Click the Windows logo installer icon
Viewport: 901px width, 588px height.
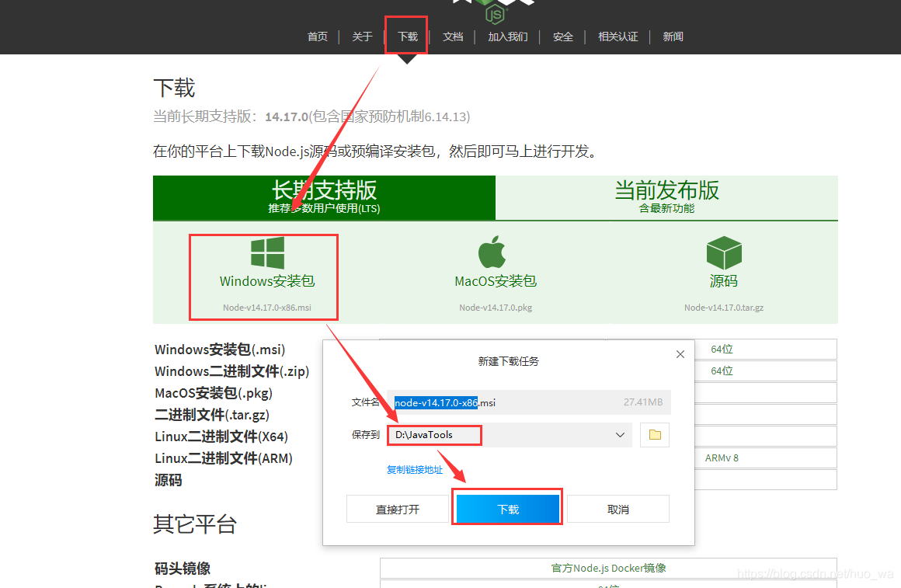pos(267,253)
